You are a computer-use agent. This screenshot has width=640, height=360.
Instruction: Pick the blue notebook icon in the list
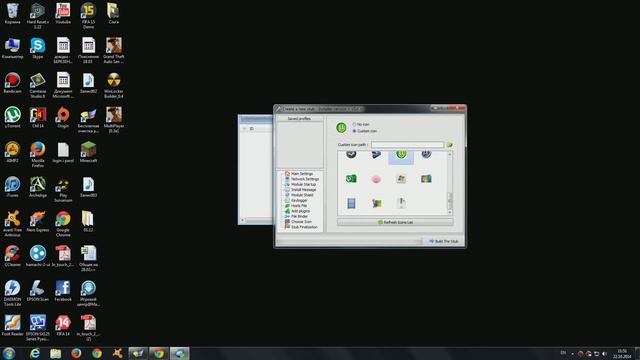351,203
